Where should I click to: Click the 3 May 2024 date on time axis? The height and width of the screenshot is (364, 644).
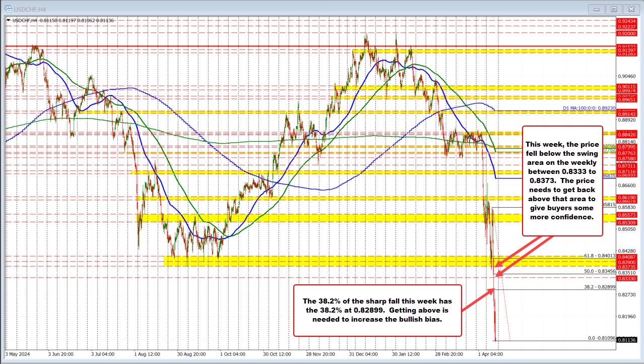(19, 353)
